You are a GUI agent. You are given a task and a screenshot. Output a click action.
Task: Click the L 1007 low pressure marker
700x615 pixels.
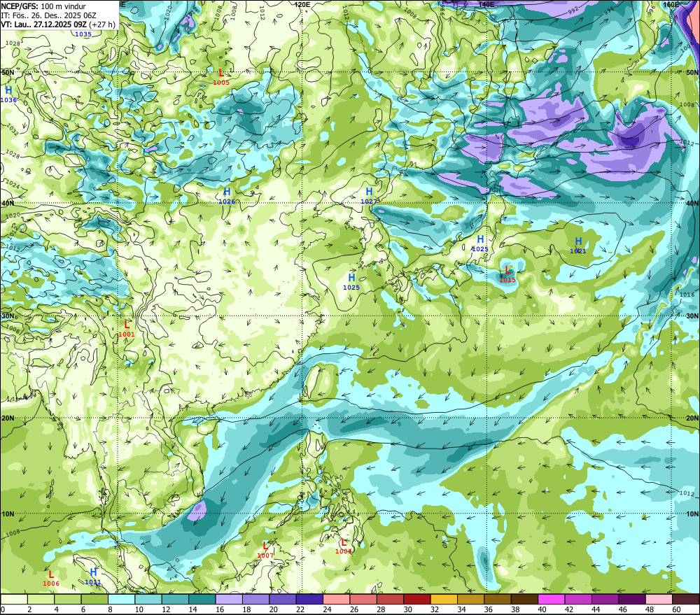(x=265, y=551)
